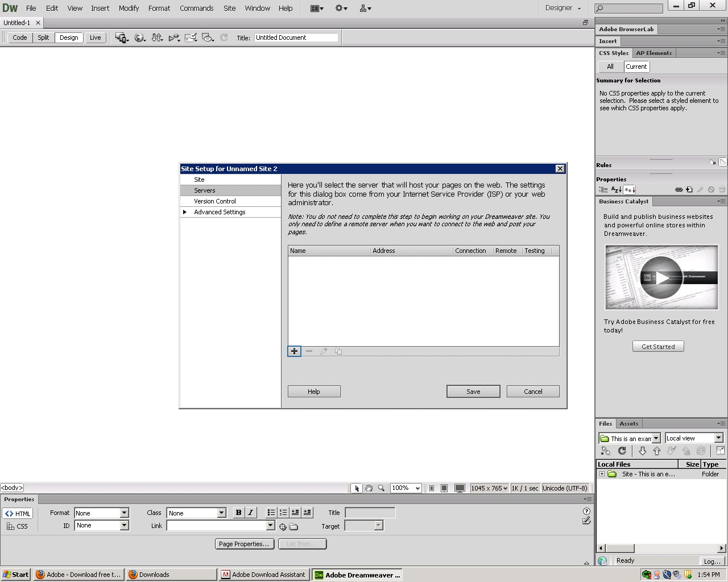This screenshot has height=582, width=728.
Task: Click Point to File icon beside Link
Action: point(283,527)
